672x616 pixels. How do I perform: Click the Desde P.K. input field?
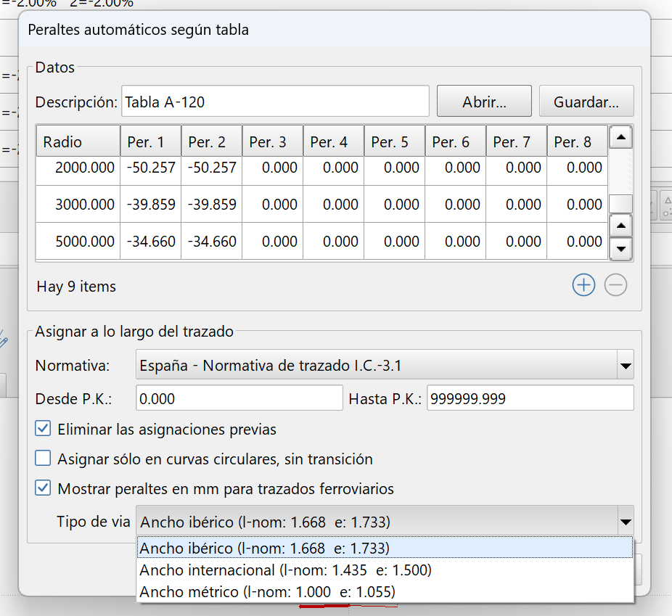[239, 398]
